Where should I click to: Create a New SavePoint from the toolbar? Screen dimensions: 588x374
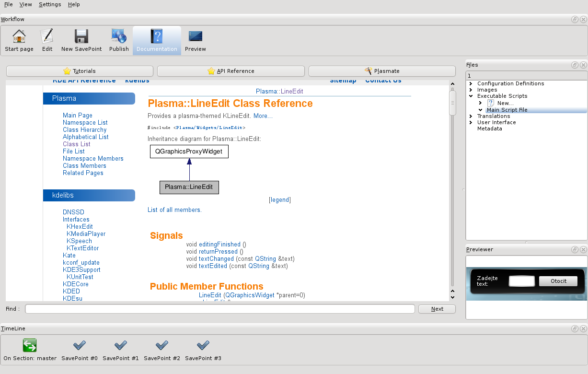point(81,40)
